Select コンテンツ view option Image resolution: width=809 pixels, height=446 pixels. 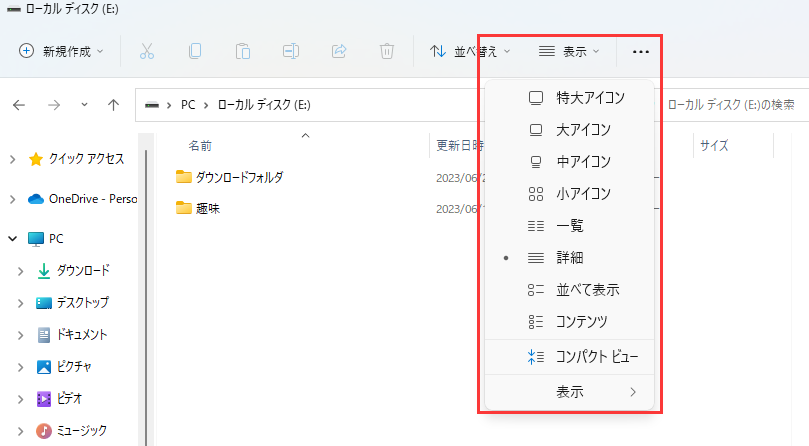[570, 322]
